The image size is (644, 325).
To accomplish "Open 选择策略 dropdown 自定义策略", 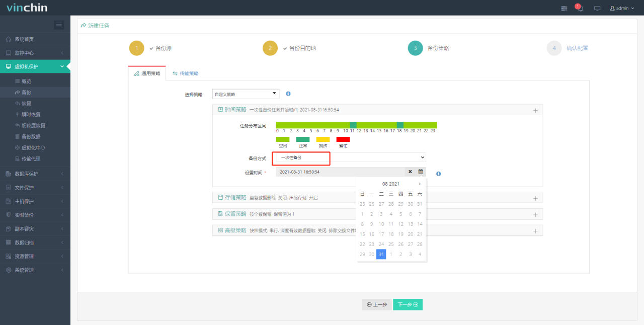I will click(246, 94).
